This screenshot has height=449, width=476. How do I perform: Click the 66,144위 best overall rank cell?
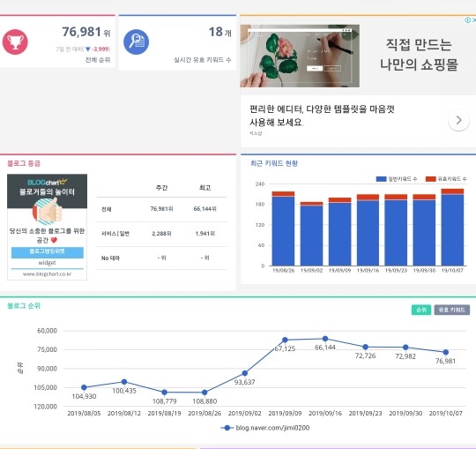[x=205, y=209]
